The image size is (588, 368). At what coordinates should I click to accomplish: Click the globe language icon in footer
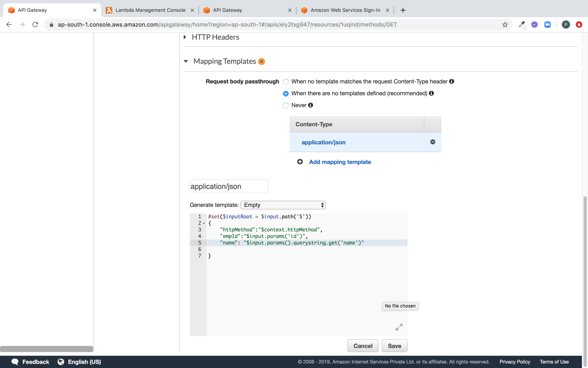(x=61, y=362)
